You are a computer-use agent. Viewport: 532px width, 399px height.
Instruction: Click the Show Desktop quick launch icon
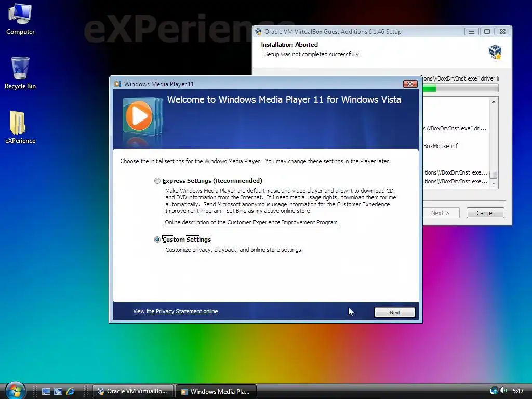coord(46,391)
